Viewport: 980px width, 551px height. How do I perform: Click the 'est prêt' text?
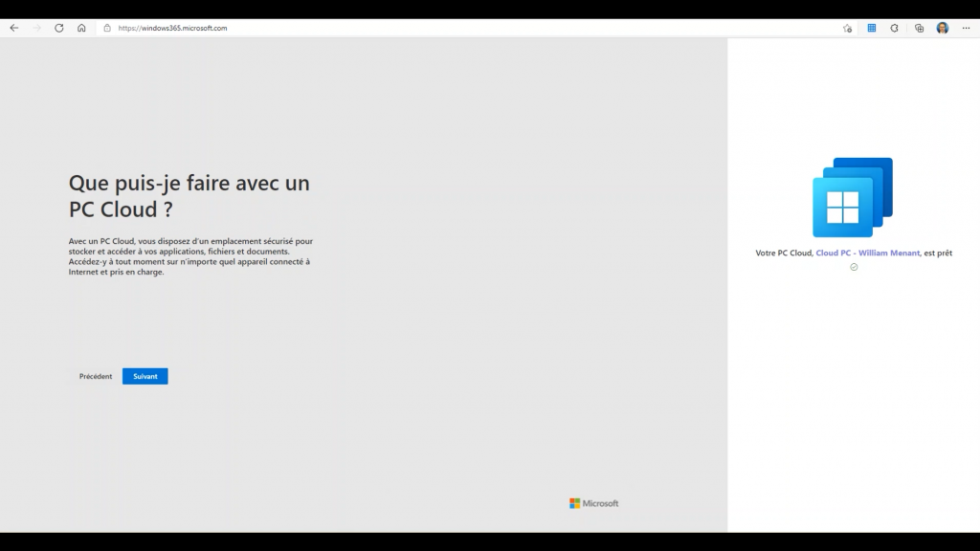pos(938,253)
